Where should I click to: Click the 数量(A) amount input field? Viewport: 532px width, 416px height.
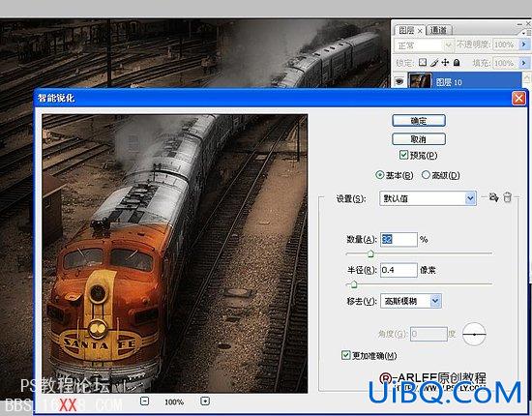(399, 240)
